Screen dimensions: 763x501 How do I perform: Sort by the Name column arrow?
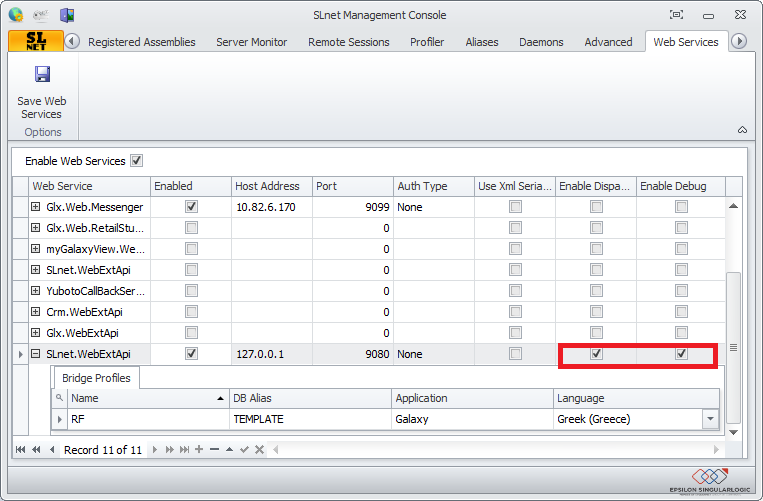click(220, 398)
